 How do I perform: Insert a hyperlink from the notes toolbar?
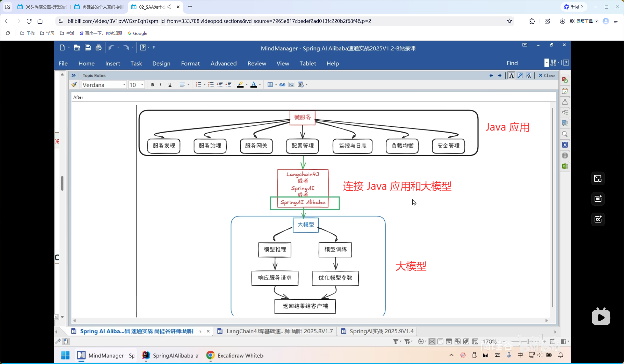point(282,84)
